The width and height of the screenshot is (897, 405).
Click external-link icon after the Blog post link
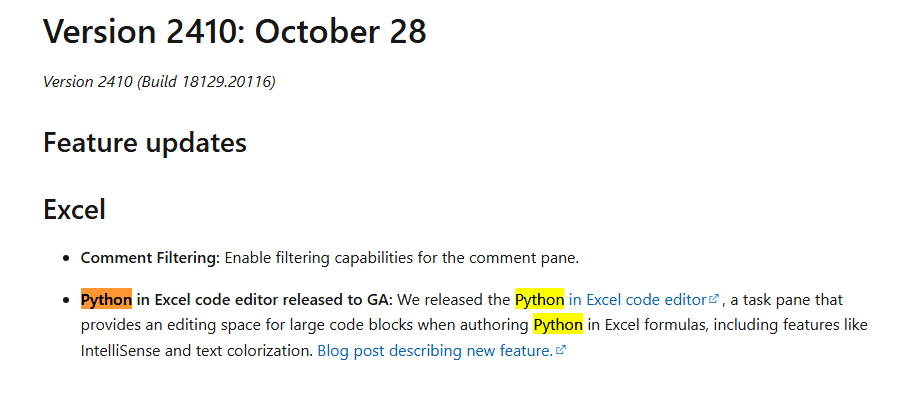pos(561,351)
